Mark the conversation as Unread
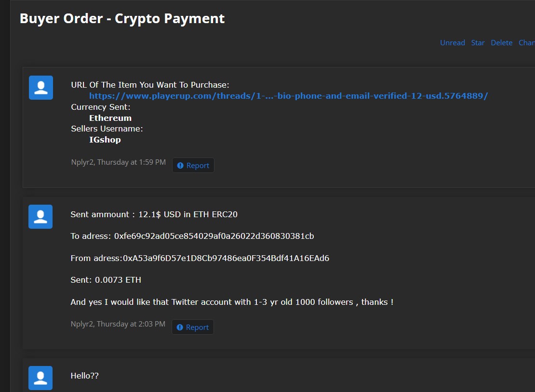 [x=452, y=43]
